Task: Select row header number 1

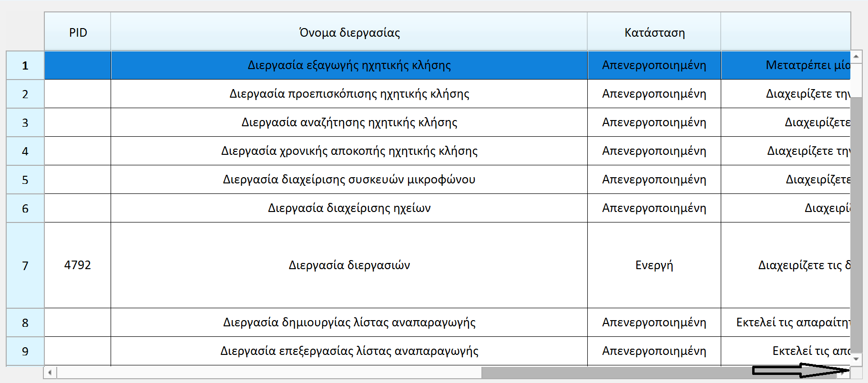Action: click(x=25, y=65)
